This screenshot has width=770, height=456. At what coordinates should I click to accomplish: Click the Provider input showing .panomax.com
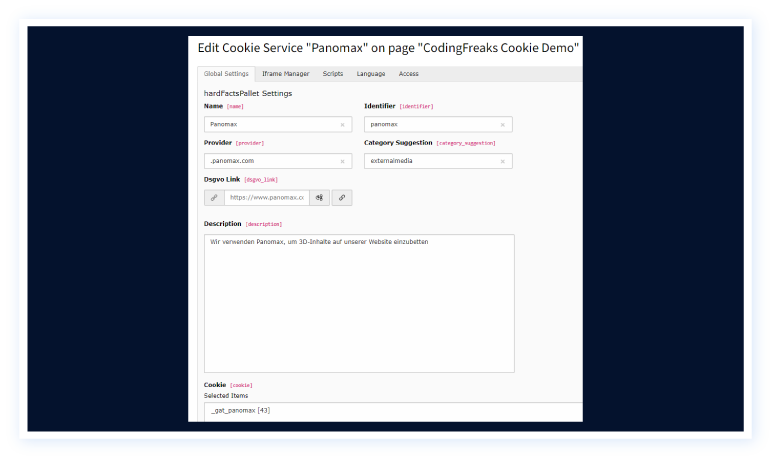pos(270,161)
